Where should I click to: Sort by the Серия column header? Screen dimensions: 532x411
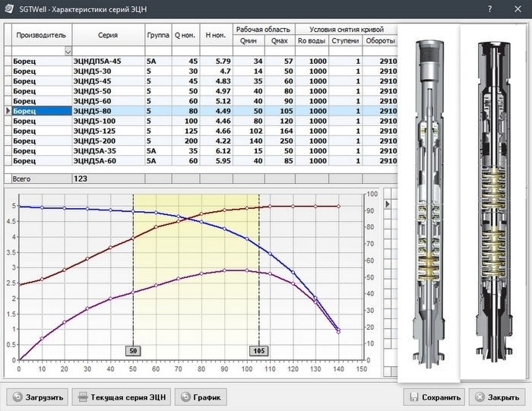108,35
